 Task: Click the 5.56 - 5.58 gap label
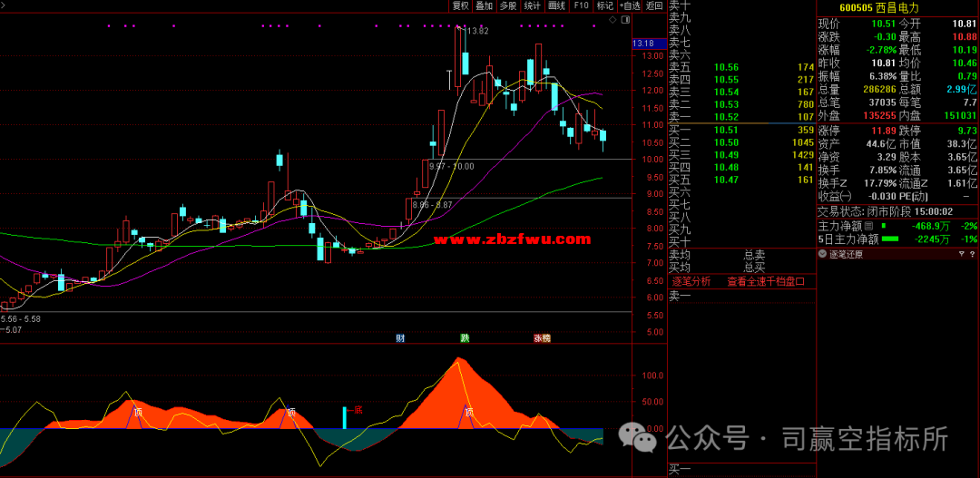[x=21, y=318]
